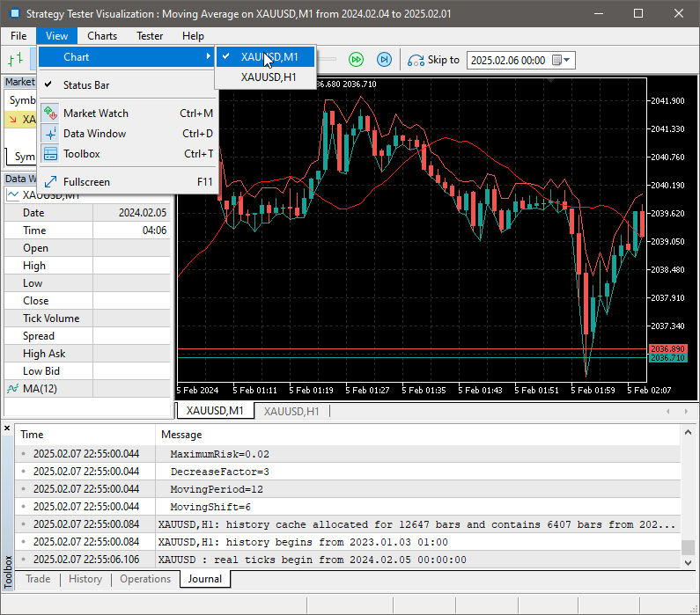The image size is (700, 615).
Task: Close the View menu header
Action: tap(56, 36)
